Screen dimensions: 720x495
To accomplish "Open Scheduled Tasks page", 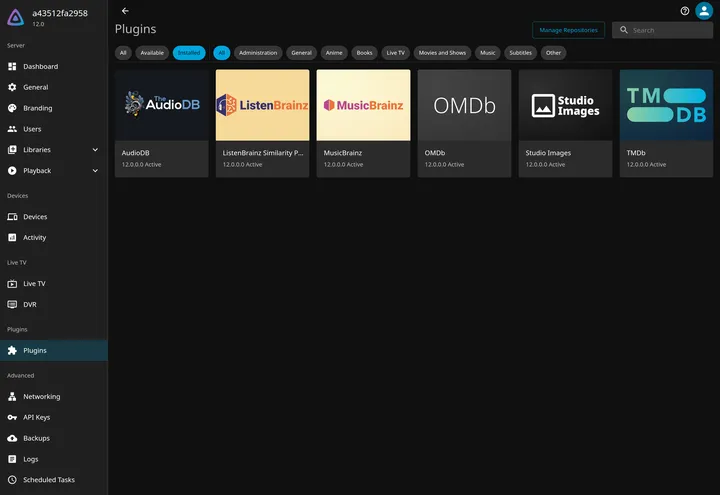I will 54,480.
